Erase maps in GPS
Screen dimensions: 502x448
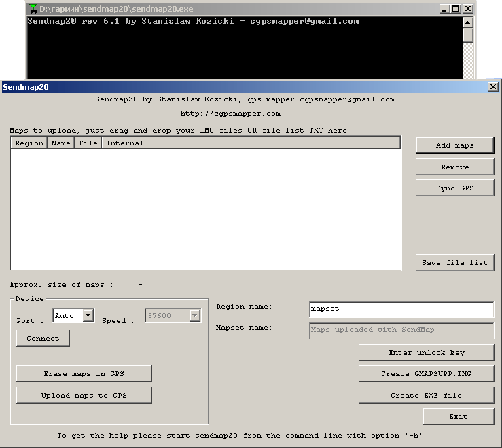click(84, 373)
